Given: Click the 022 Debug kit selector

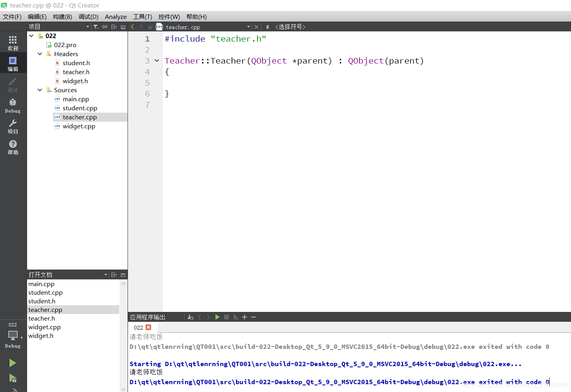Looking at the screenshot, I should point(13,335).
